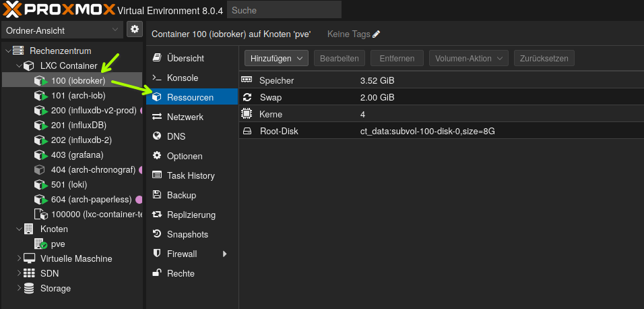Open the Backup tab

coord(192,195)
